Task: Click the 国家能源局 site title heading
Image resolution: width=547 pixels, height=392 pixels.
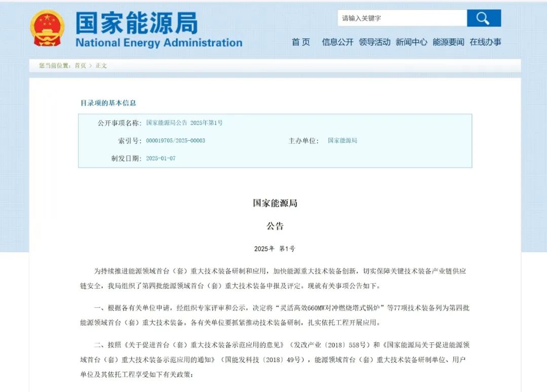Action: (x=137, y=23)
